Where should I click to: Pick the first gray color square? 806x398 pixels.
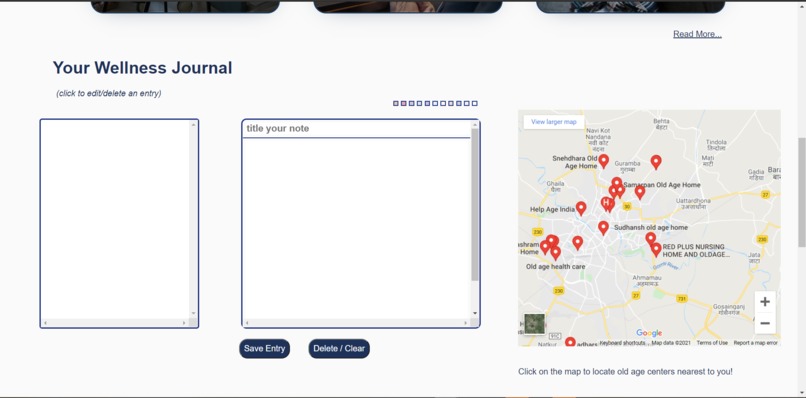click(396, 103)
